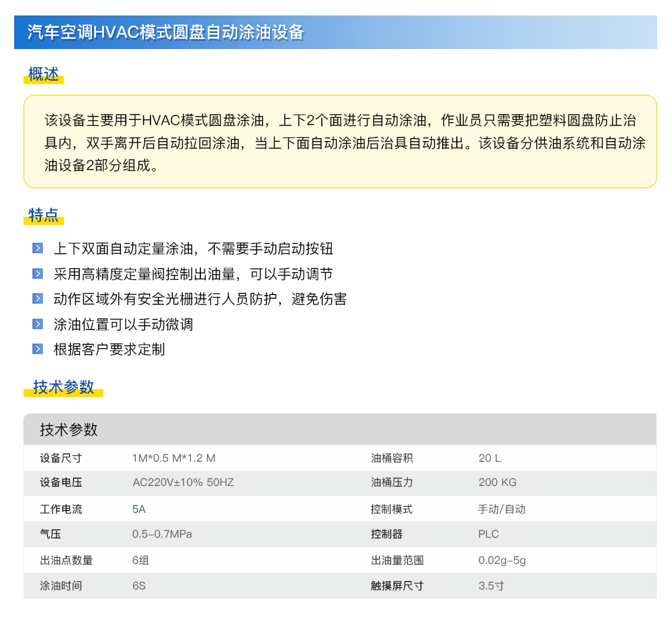Image resolution: width=672 pixels, height=621 pixels.
Task: Click the PLC controller value
Action: tap(489, 534)
